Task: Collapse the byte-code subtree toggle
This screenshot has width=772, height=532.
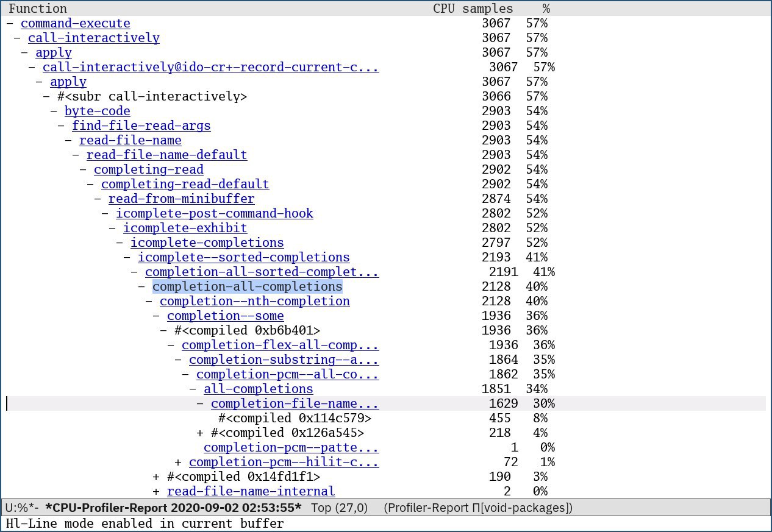Action: click(x=54, y=111)
